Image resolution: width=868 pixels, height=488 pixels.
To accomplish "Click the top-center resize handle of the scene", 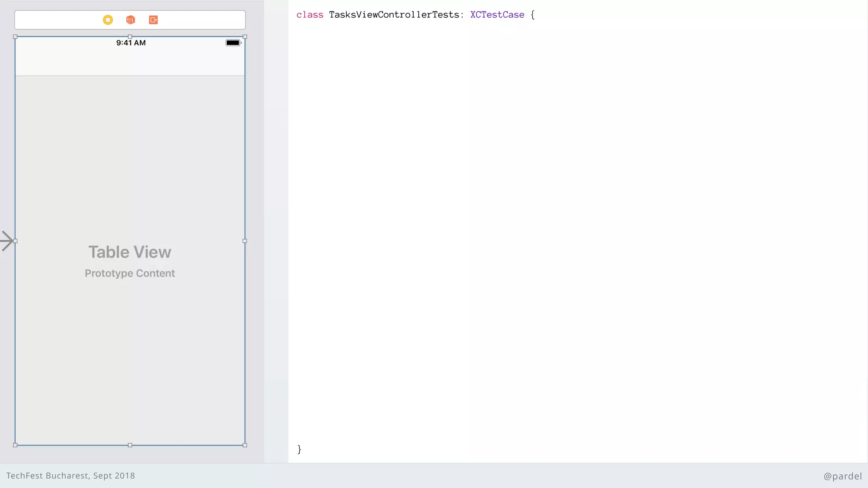I will click(130, 37).
